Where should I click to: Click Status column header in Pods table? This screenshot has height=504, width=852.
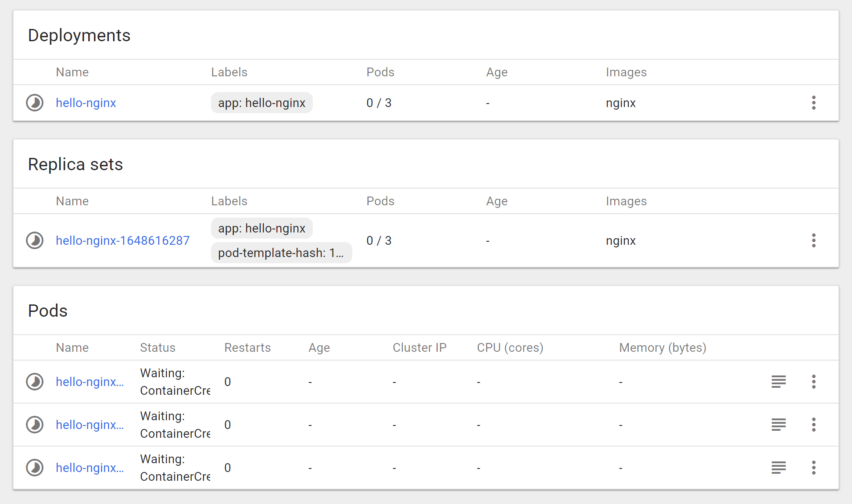click(158, 347)
